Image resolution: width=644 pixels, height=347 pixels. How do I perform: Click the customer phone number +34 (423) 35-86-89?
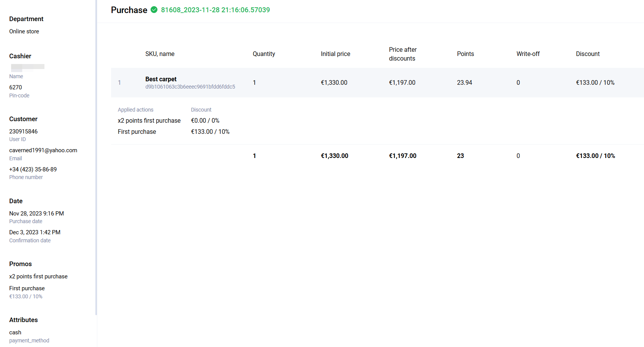33,169
